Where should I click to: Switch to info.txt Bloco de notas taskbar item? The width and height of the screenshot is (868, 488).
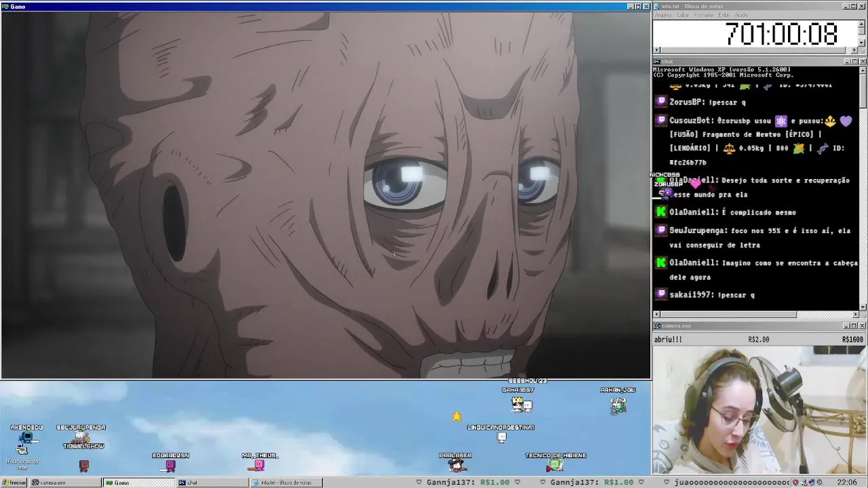(286, 483)
